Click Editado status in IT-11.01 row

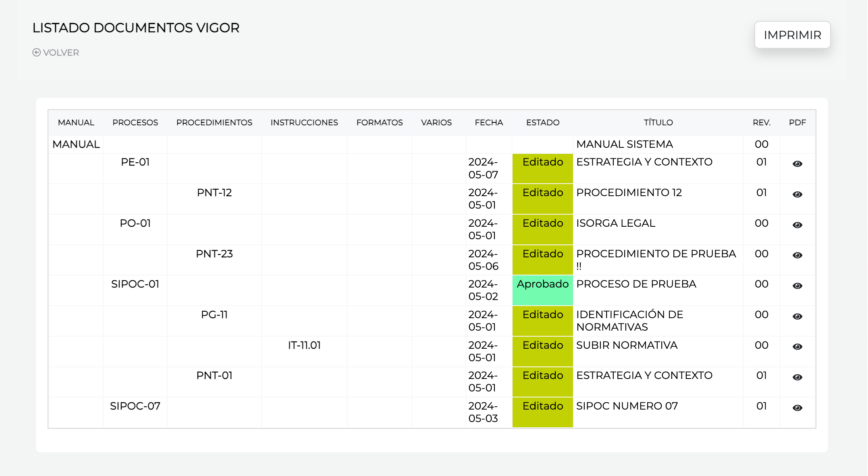(x=543, y=352)
